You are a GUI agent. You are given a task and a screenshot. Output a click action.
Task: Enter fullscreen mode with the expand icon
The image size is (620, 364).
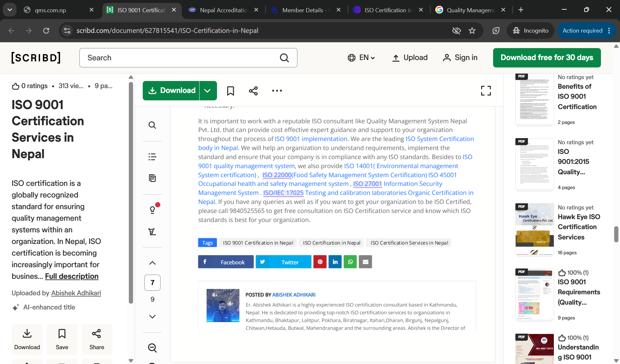click(486, 91)
